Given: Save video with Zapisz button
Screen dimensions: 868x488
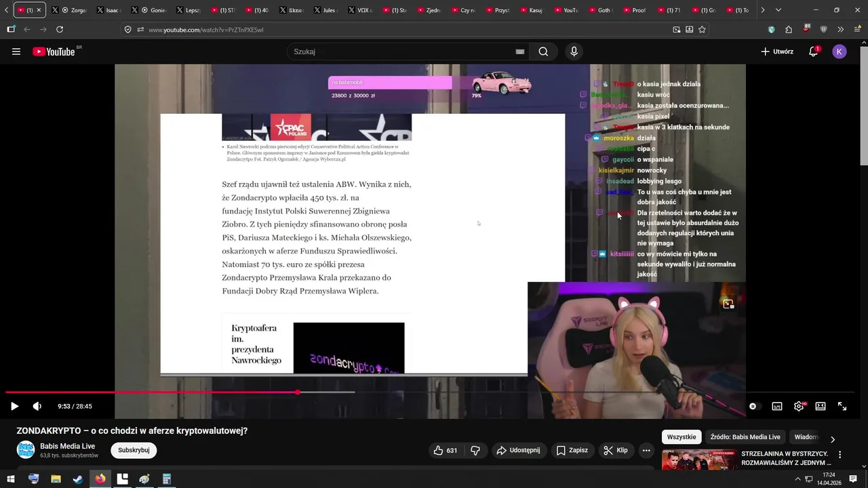Looking at the screenshot, I should pos(572,450).
